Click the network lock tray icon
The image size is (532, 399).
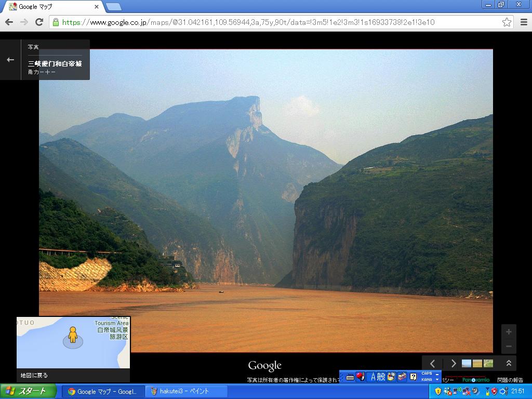[x=487, y=392]
